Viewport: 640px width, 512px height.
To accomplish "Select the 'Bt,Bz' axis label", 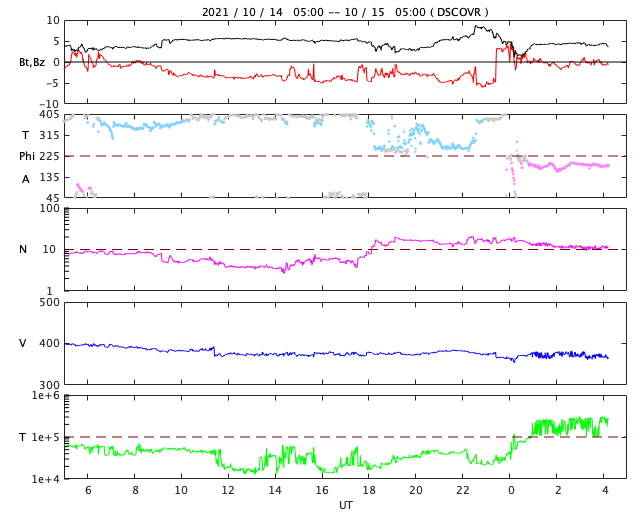I will pos(32,62).
